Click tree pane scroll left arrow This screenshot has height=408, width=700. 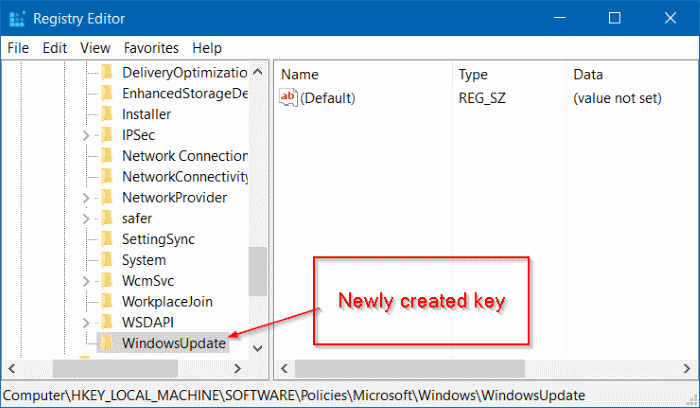[12, 368]
